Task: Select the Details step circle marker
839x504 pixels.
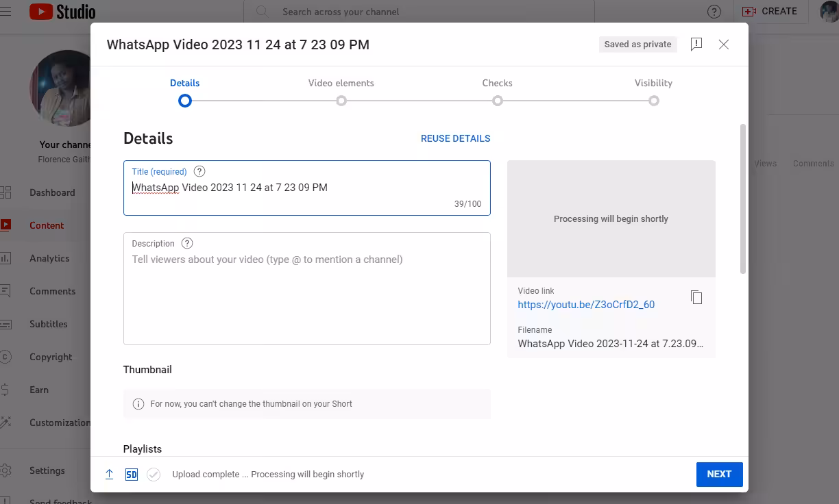Action: [184, 101]
